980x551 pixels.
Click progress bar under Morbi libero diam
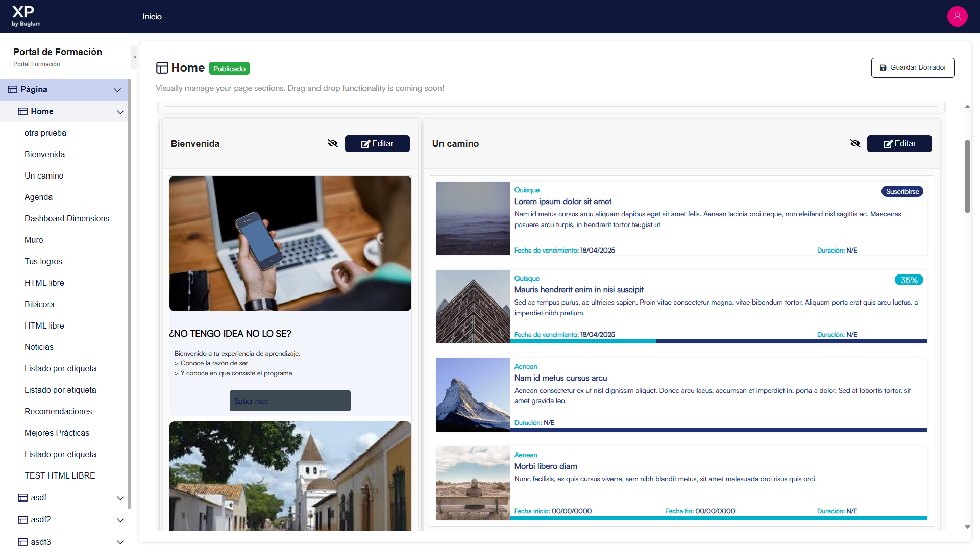click(719, 518)
